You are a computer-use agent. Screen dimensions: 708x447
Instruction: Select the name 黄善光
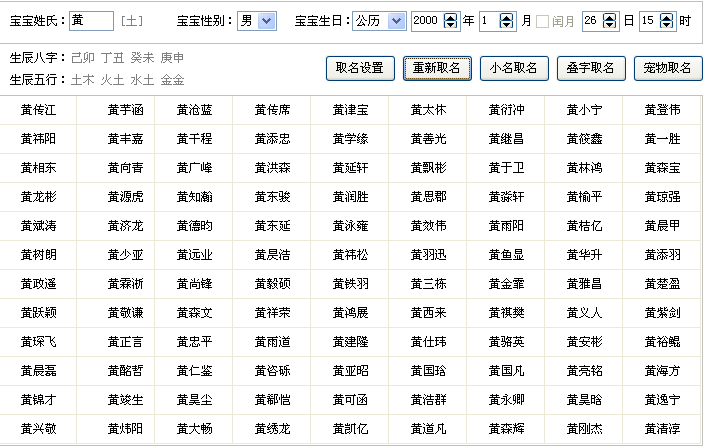[428, 139]
